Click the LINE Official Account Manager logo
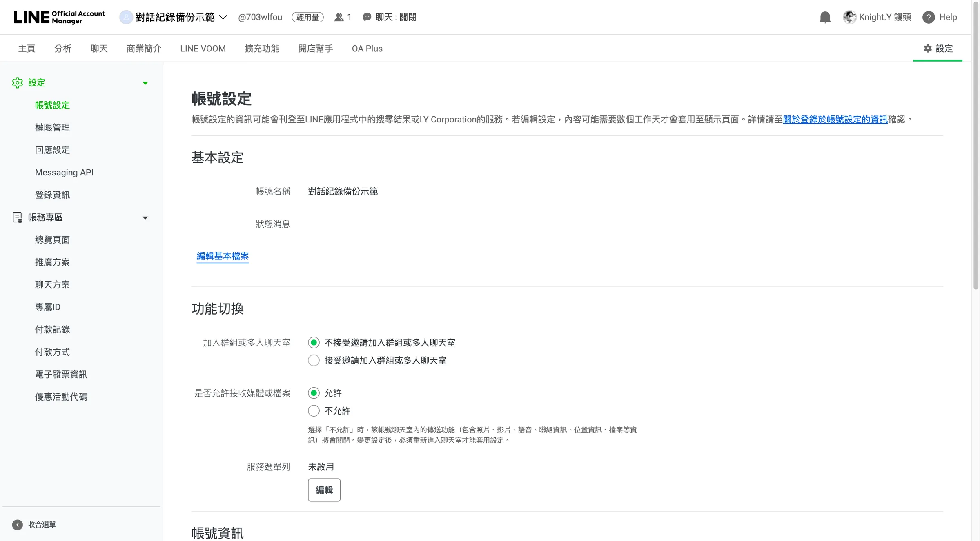Image resolution: width=980 pixels, height=541 pixels. [x=59, y=17]
